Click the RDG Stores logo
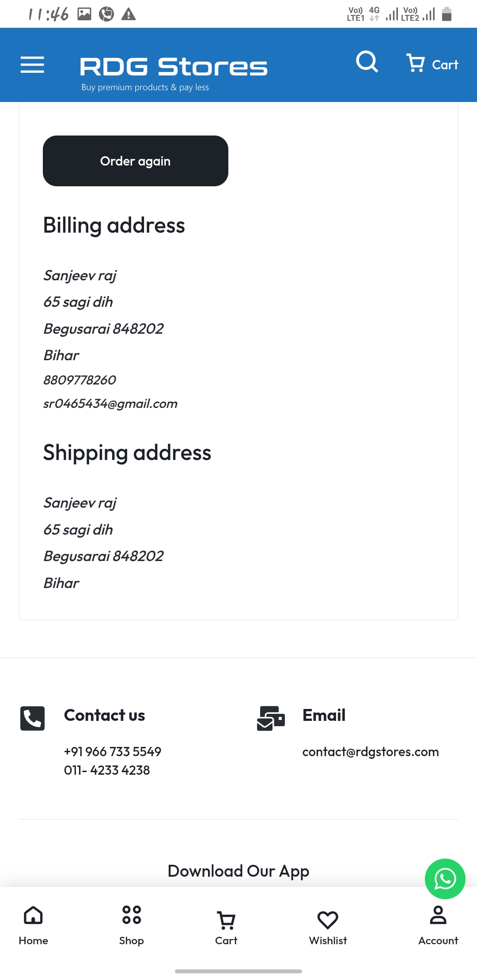 pos(174,73)
